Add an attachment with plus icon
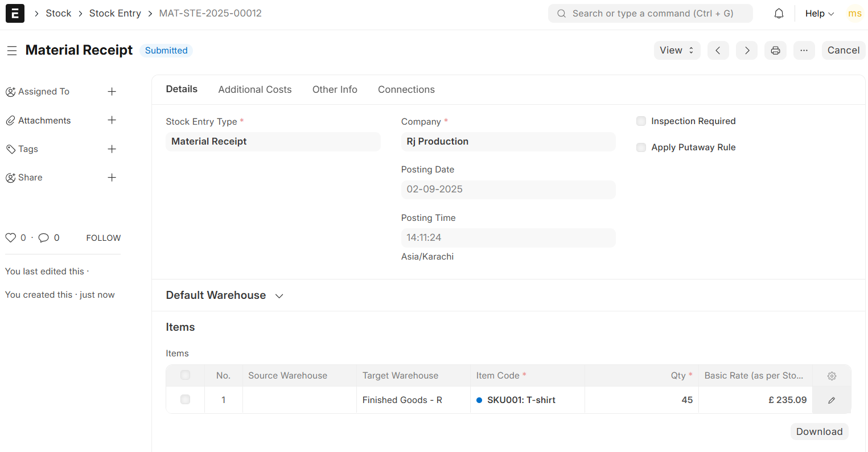Screen dimensions: 868x452 pyautogui.click(x=112, y=120)
